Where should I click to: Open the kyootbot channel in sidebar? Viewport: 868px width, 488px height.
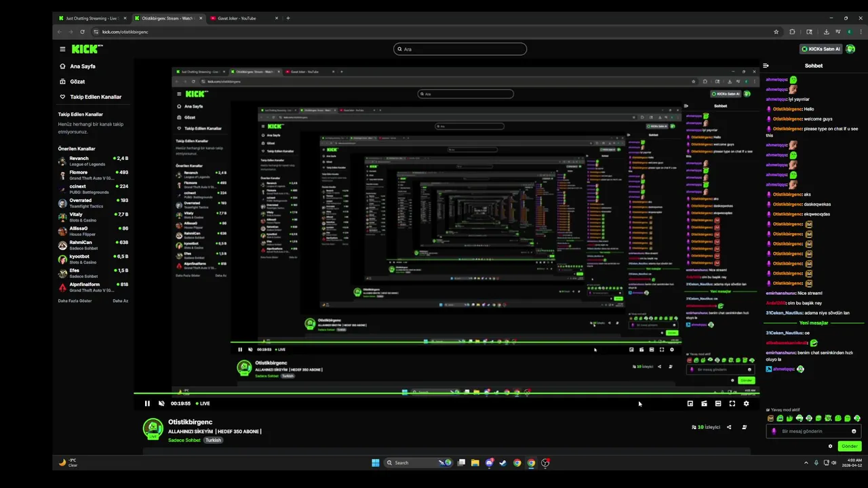pyautogui.click(x=93, y=259)
